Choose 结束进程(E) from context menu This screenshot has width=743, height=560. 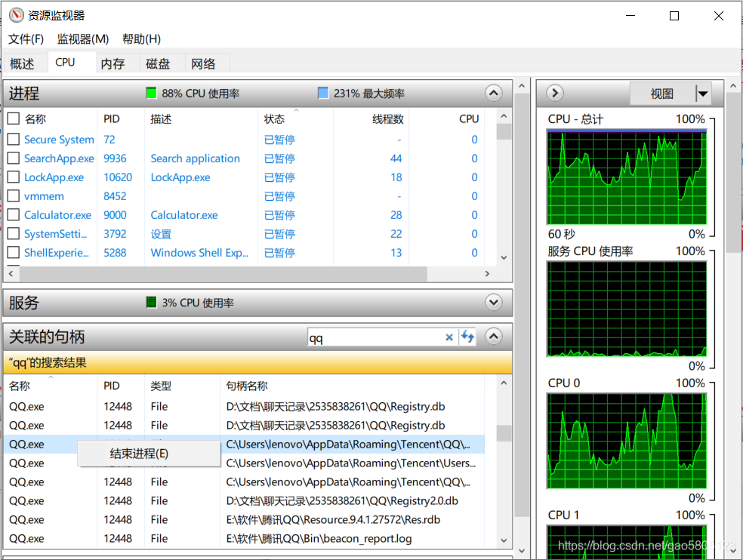point(148,454)
